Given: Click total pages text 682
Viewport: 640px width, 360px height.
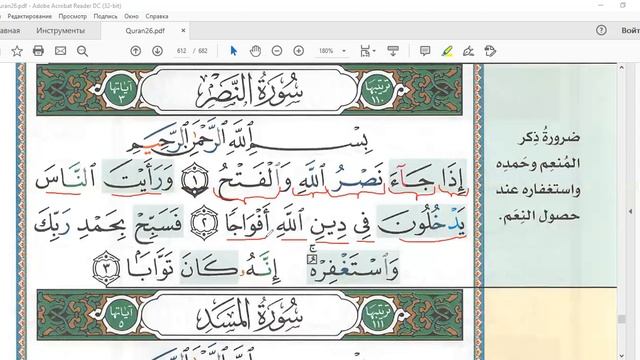Looking at the screenshot, I should [203, 51].
